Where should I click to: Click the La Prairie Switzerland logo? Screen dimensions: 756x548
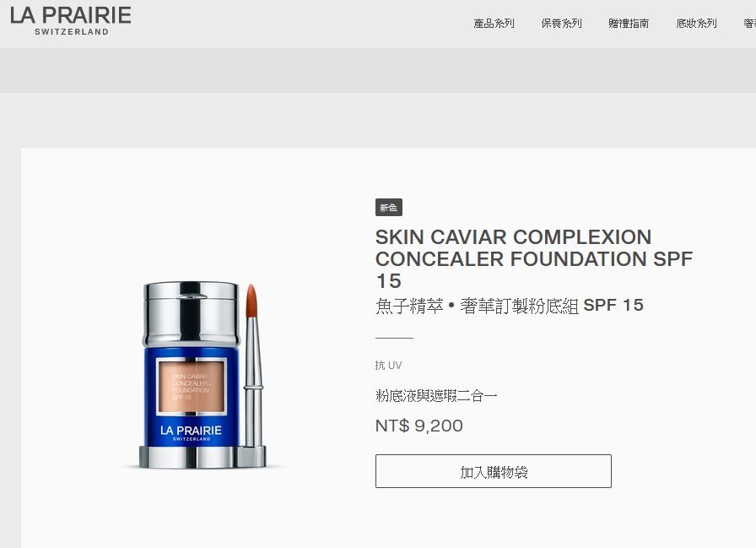(70, 21)
